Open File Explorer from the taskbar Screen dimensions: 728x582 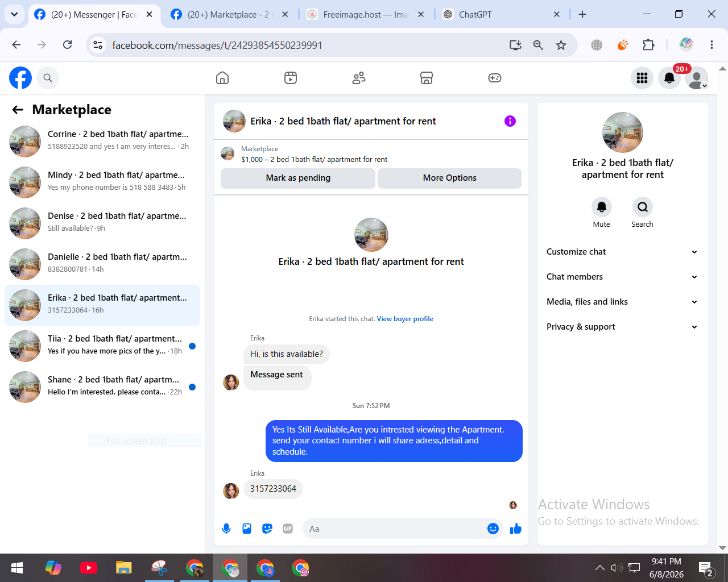pyautogui.click(x=124, y=568)
